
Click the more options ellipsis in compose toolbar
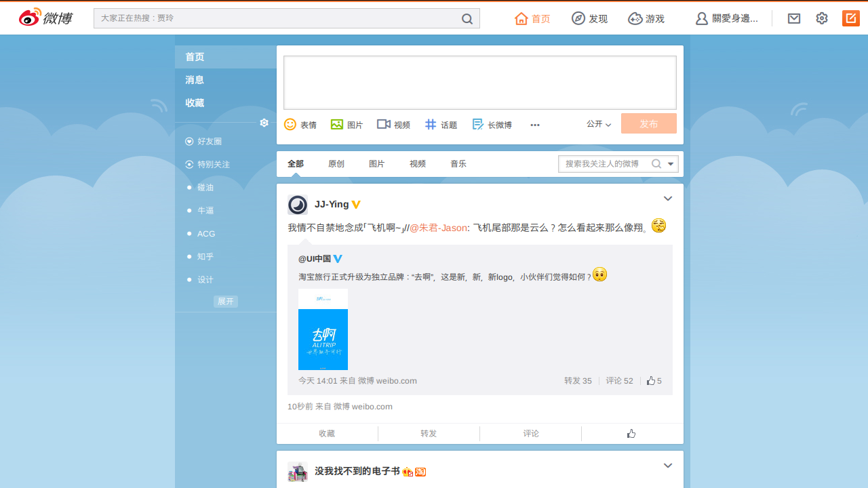tap(535, 125)
